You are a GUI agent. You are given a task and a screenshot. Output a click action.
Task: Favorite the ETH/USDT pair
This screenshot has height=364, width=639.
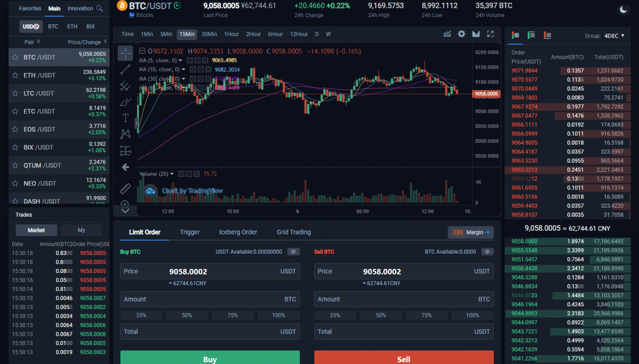[15, 75]
